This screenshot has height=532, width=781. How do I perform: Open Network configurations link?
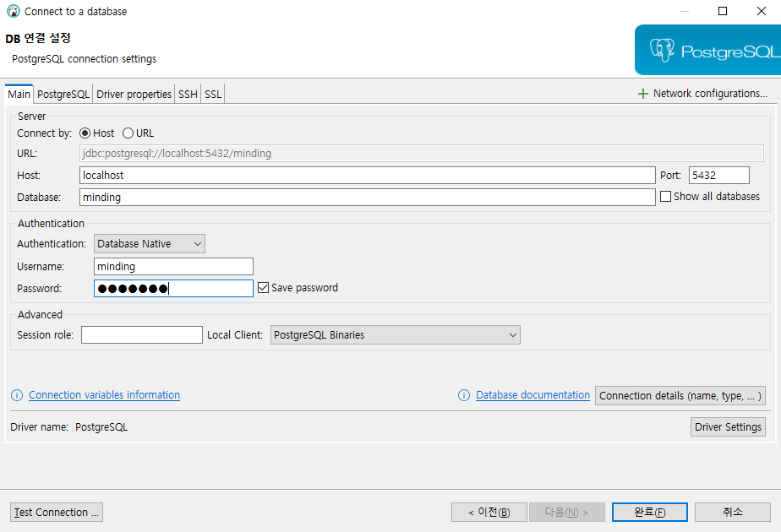pyautogui.click(x=710, y=94)
